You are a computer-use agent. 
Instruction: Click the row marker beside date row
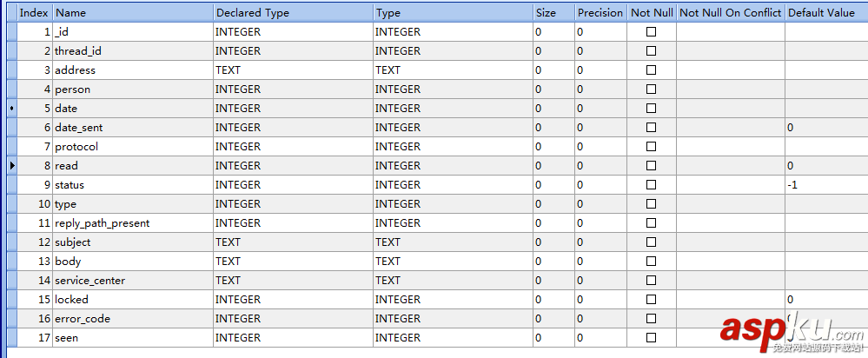[11, 109]
